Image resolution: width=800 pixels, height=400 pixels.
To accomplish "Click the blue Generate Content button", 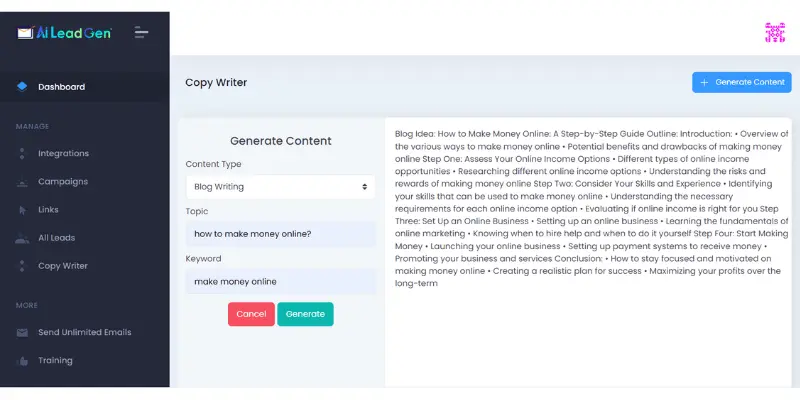I will [741, 82].
